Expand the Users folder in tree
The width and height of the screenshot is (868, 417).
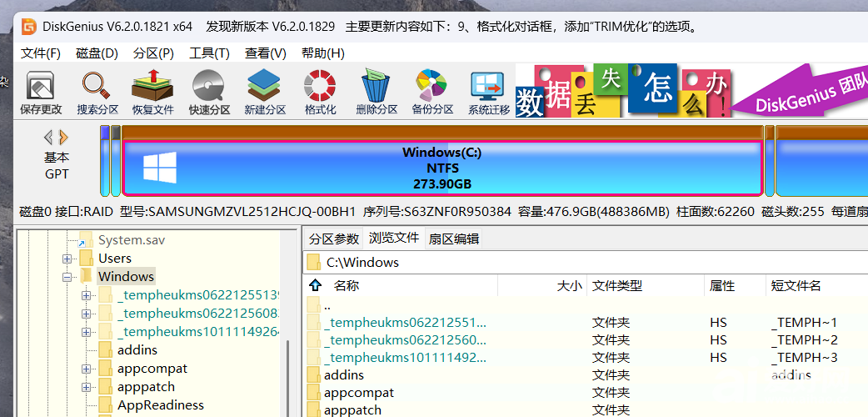(67, 259)
